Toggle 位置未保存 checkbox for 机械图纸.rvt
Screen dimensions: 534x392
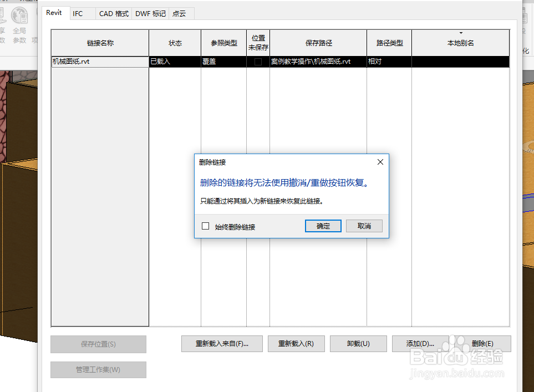(x=258, y=62)
